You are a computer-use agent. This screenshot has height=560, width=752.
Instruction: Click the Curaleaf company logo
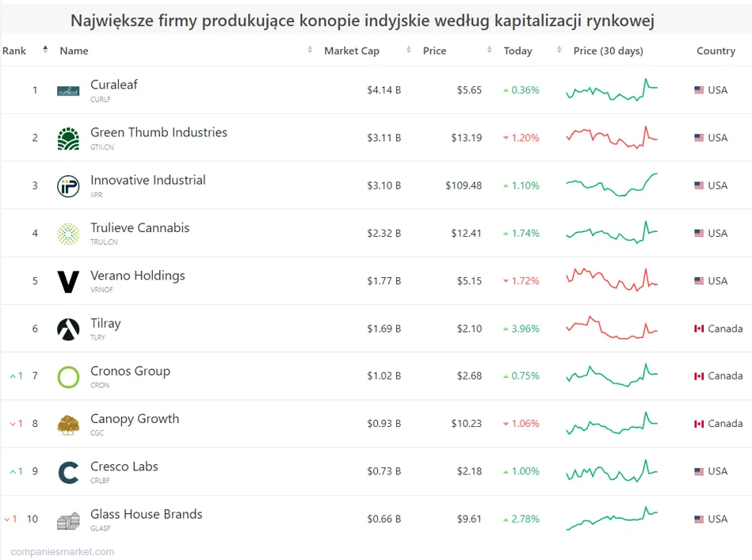click(68, 91)
